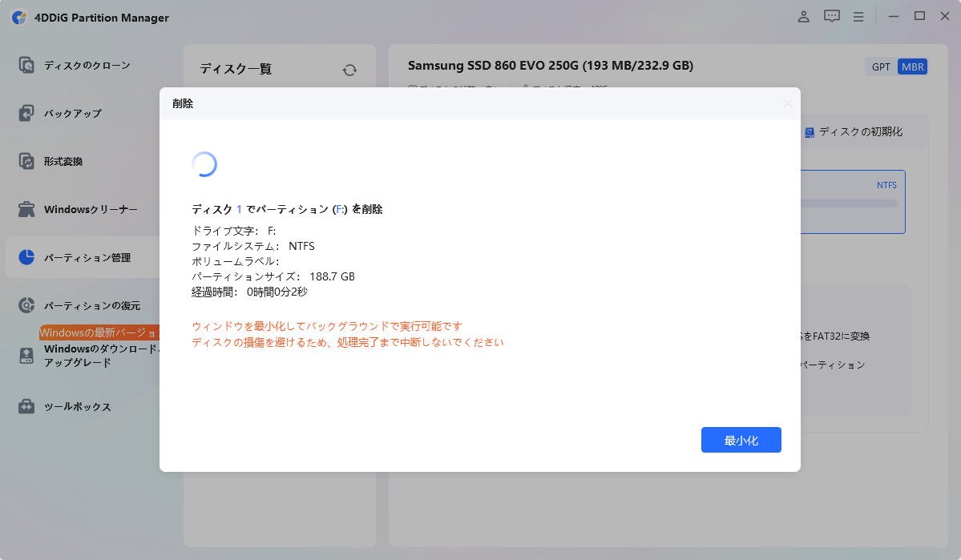Image resolution: width=961 pixels, height=560 pixels.
Task: Click the パーティションサイズ: 188.7 GB line
Action: (273, 277)
